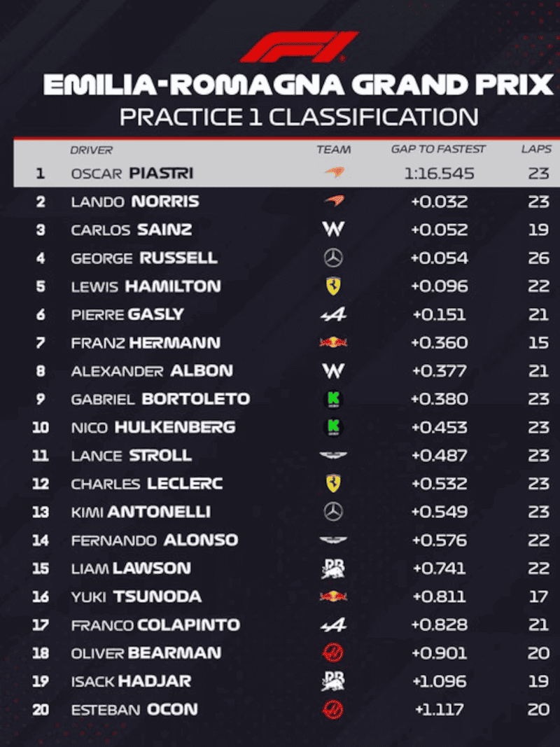Click Alpine logo beside Pierre Gasly
This screenshot has width=560, height=747.
(333, 315)
